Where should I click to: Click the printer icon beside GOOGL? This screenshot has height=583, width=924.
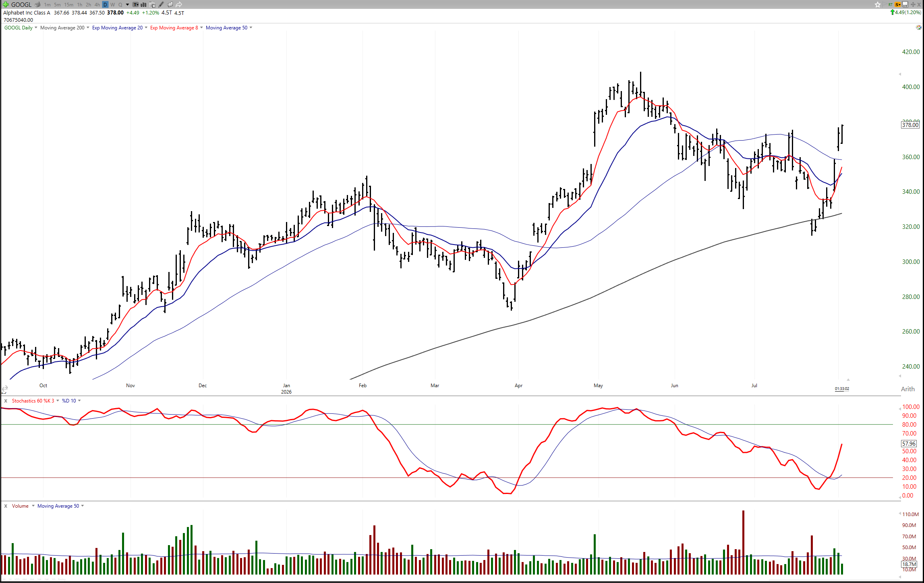(x=37, y=4)
